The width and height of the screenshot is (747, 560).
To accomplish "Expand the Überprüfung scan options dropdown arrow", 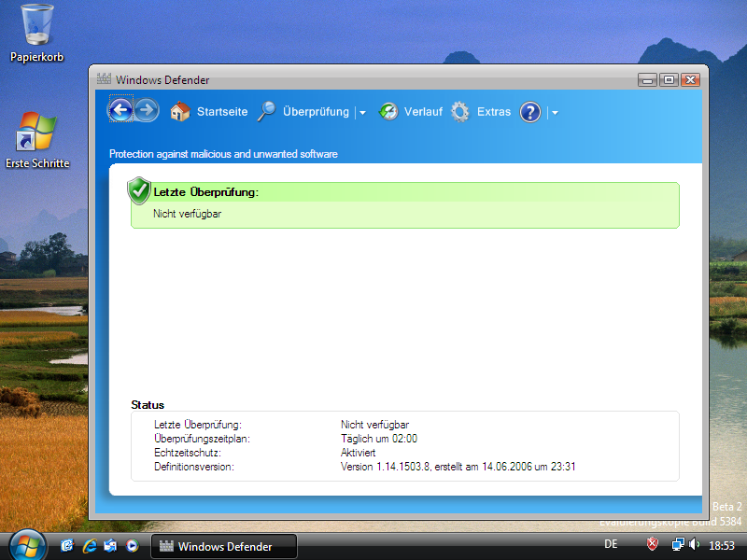I will [363, 113].
